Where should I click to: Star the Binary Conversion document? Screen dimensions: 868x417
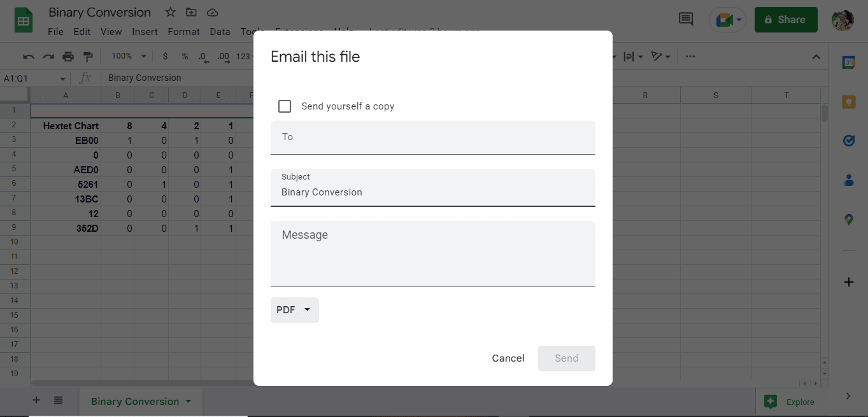point(170,12)
